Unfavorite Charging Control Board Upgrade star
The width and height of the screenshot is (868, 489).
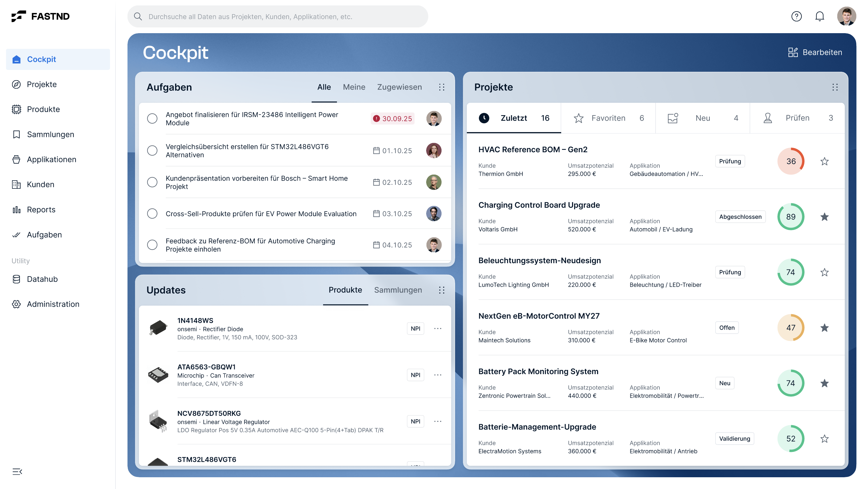824,217
